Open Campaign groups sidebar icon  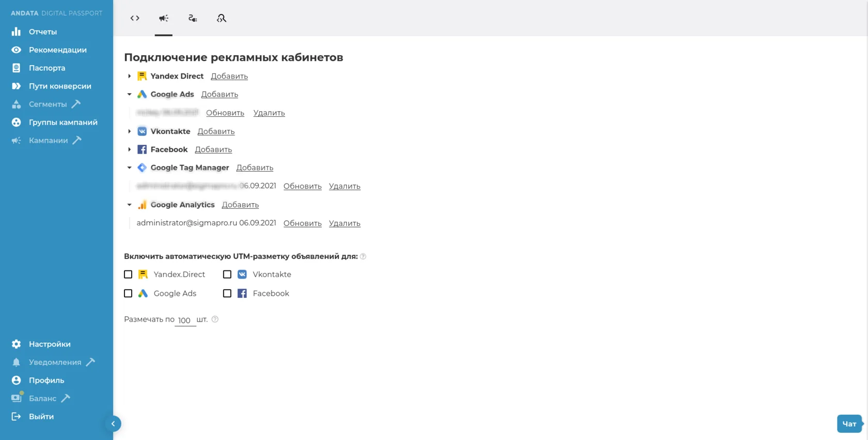click(17, 122)
